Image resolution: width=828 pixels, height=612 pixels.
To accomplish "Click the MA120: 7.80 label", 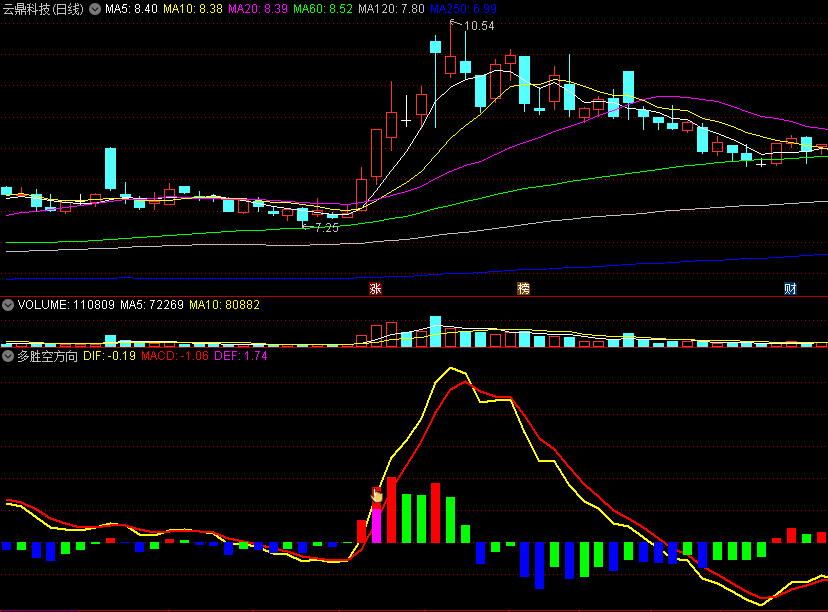I will click(391, 9).
